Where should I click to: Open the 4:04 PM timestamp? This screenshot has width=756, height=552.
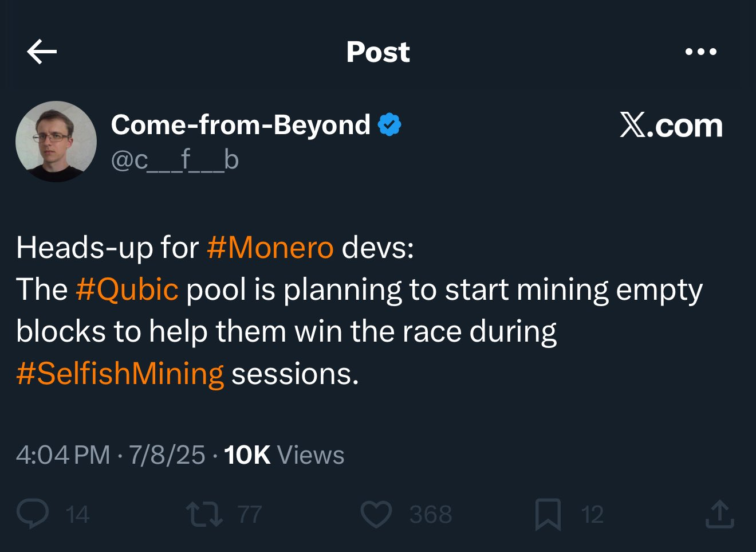pos(63,455)
